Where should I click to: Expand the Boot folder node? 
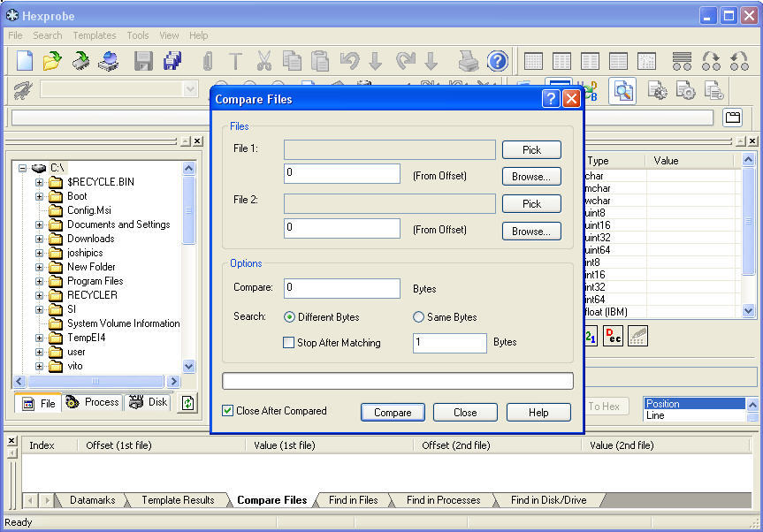40,196
